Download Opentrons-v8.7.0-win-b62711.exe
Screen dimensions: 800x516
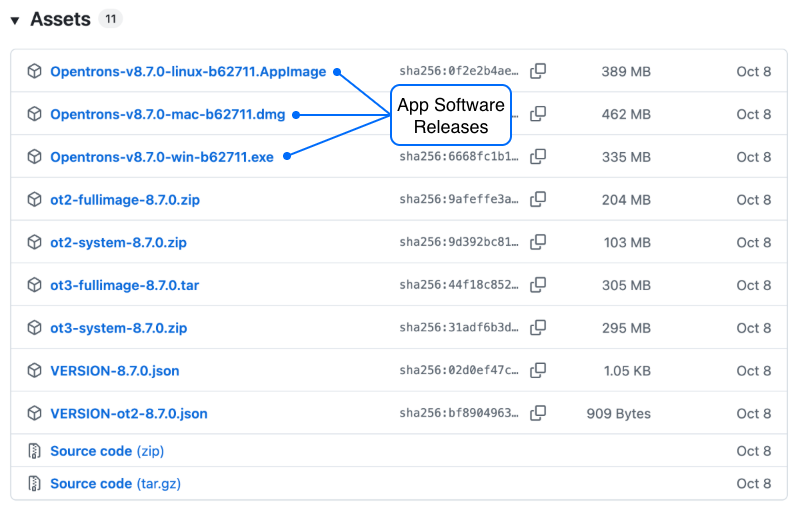tap(162, 157)
